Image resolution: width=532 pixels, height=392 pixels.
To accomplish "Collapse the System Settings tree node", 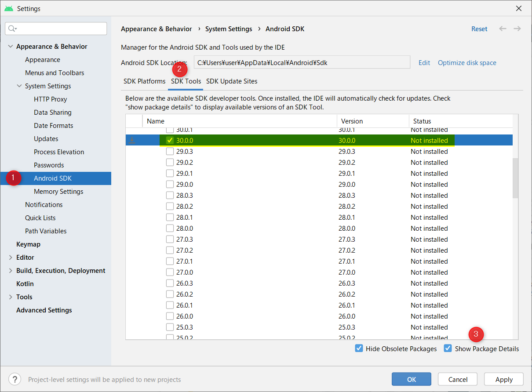I will (x=19, y=86).
